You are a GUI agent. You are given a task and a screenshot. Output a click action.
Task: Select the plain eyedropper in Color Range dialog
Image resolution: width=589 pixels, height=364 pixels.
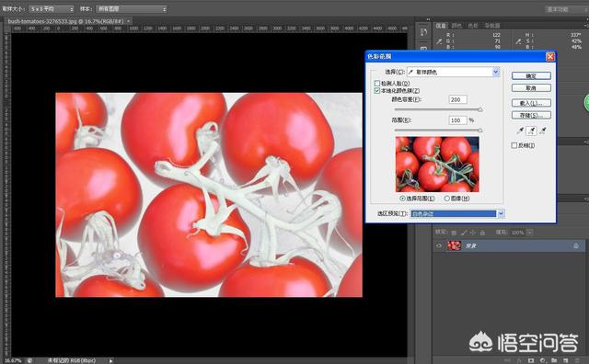520,131
